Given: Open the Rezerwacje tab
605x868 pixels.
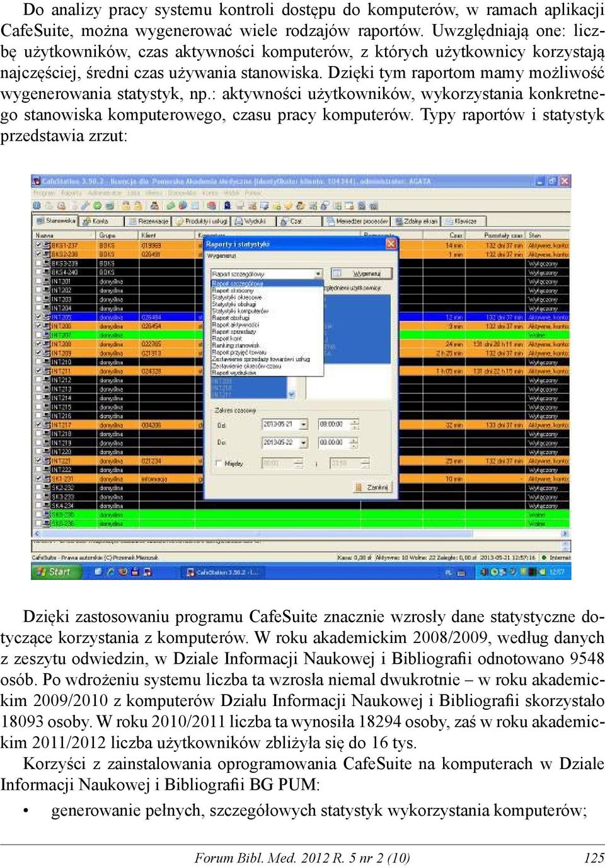Looking at the screenshot, I should (149, 221).
